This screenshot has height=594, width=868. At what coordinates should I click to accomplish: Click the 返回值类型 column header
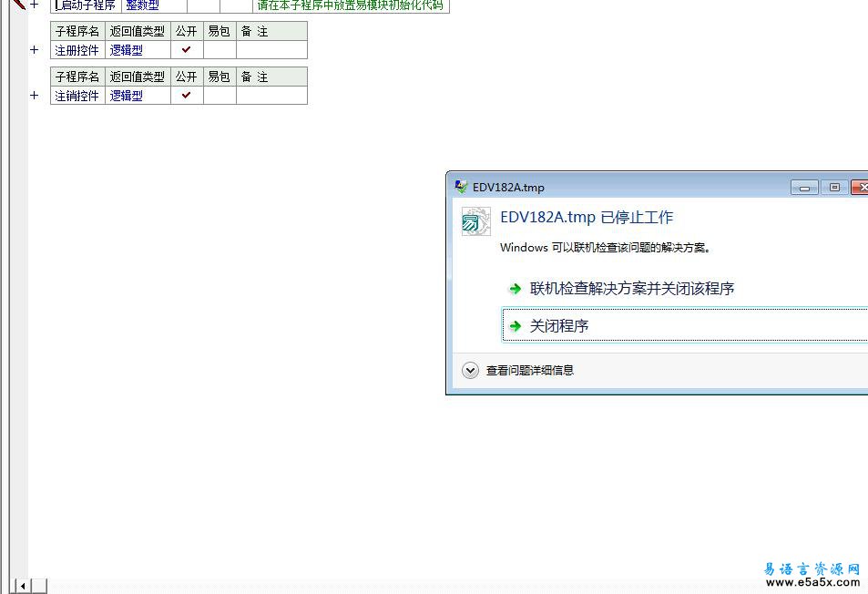(x=137, y=30)
